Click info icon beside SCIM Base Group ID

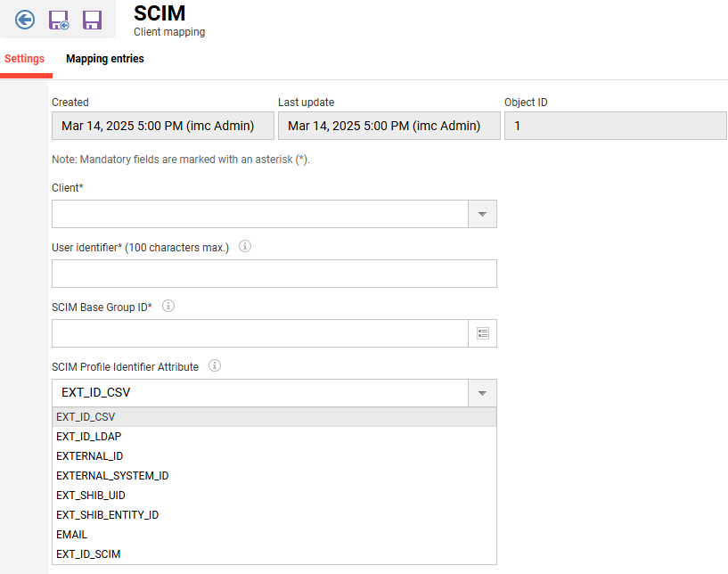point(168,306)
